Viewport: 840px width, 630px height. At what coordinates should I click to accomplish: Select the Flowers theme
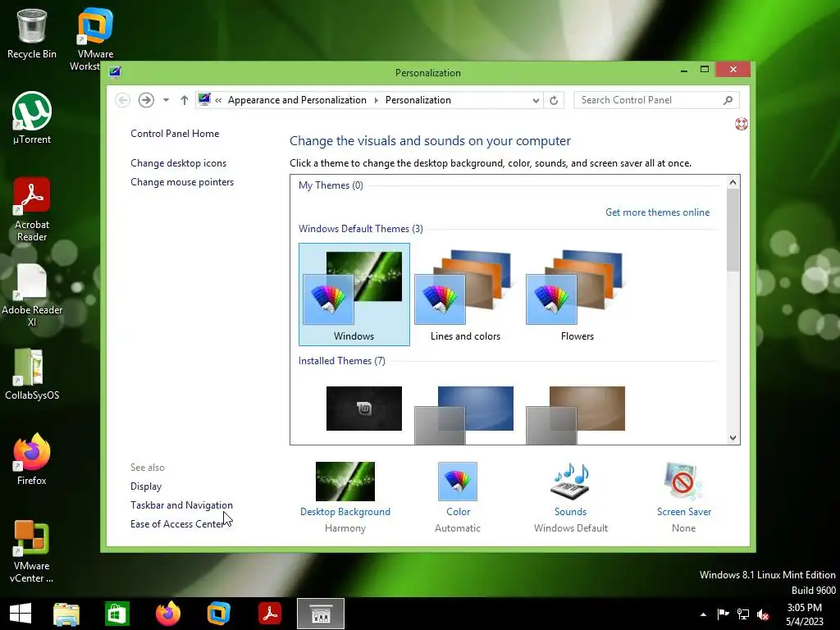click(577, 294)
